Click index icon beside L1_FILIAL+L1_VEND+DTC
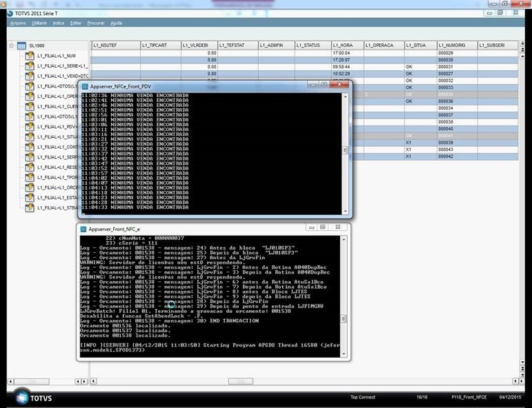The image size is (532, 408). tap(30, 76)
